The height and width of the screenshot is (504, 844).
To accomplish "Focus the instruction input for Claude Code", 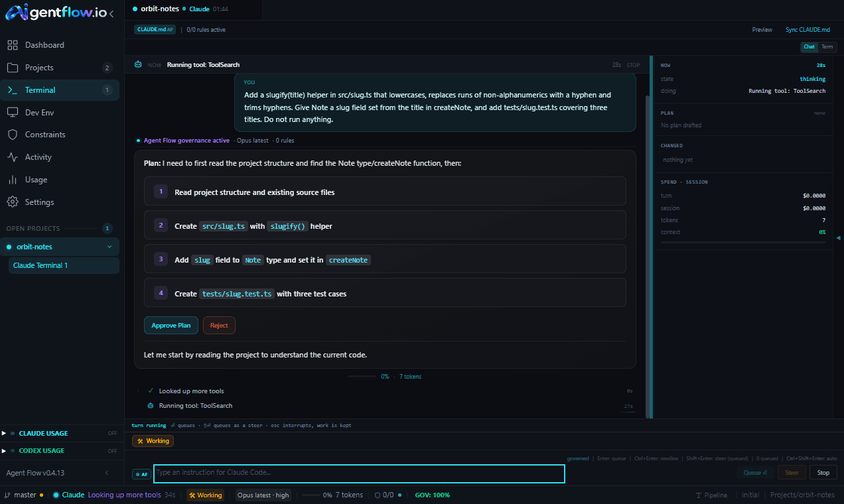I will click(359, 473).
